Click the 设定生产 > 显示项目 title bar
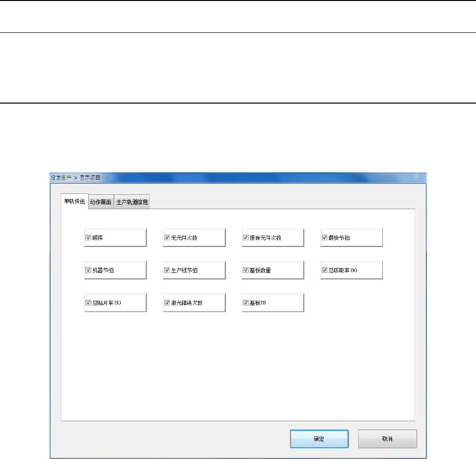The height and width of the screenshot is (459, 476). coord(238,178)
